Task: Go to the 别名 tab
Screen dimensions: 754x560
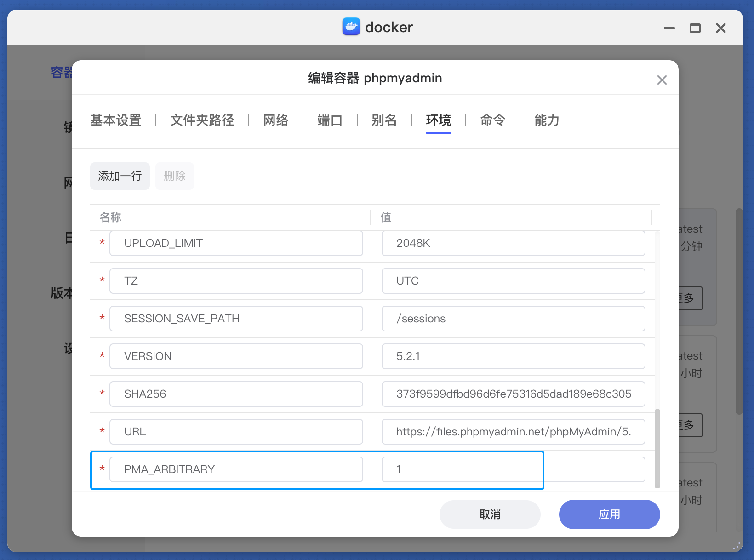Action: [x=384, y=120]
